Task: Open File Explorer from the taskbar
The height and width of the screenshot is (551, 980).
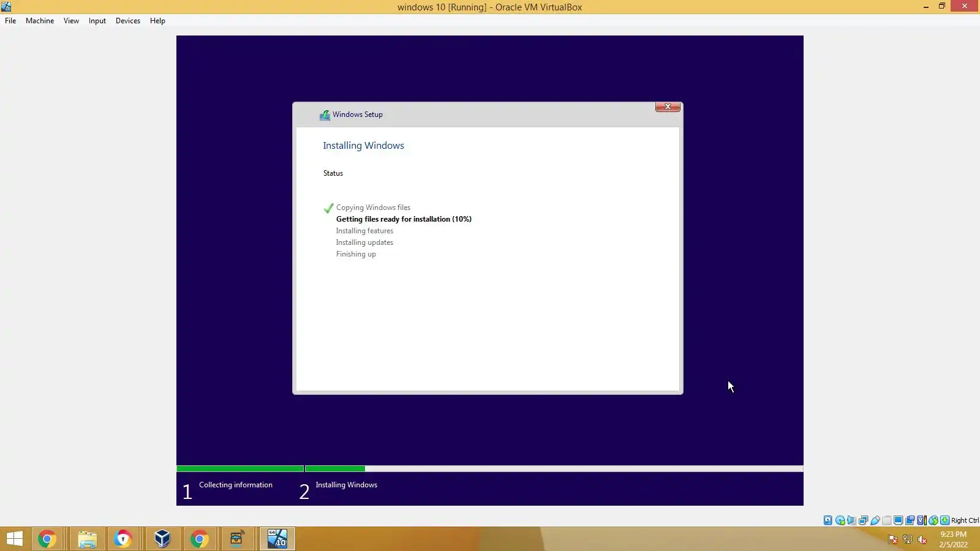Action: pyautogui.click(x=88, y=539)
